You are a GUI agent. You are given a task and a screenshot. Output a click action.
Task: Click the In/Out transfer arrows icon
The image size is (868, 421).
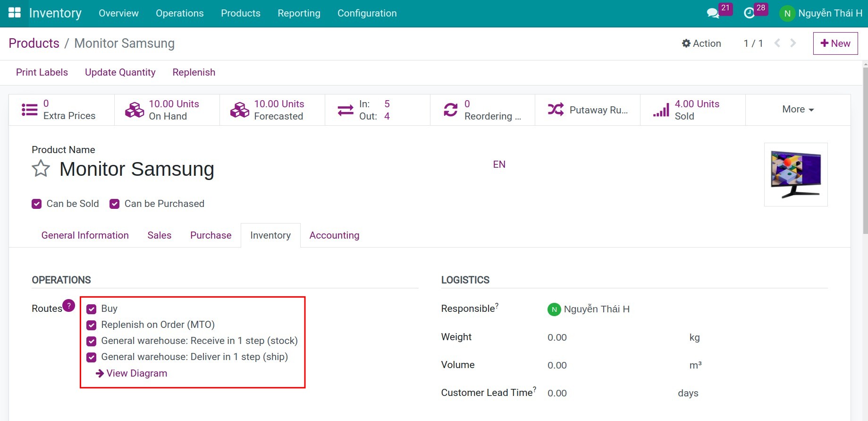pyautogui.click(x=346, y=110)
